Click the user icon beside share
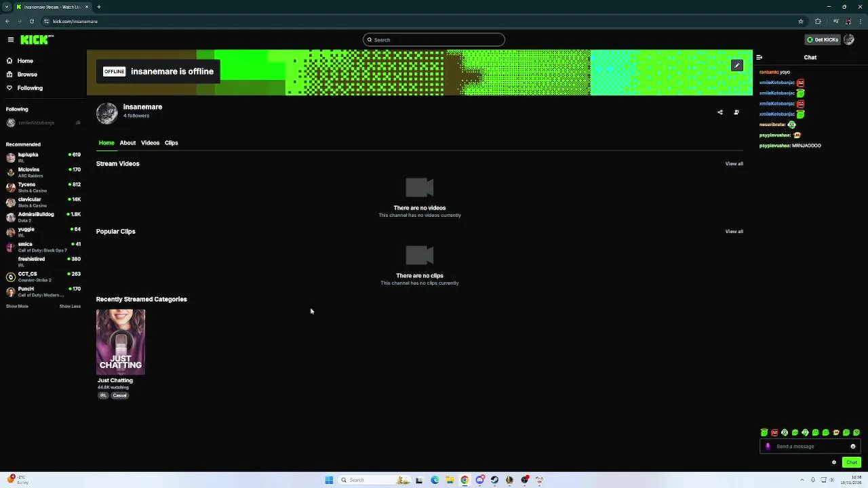The width and height of the screenshot is (868, 488). pos(736,113)
